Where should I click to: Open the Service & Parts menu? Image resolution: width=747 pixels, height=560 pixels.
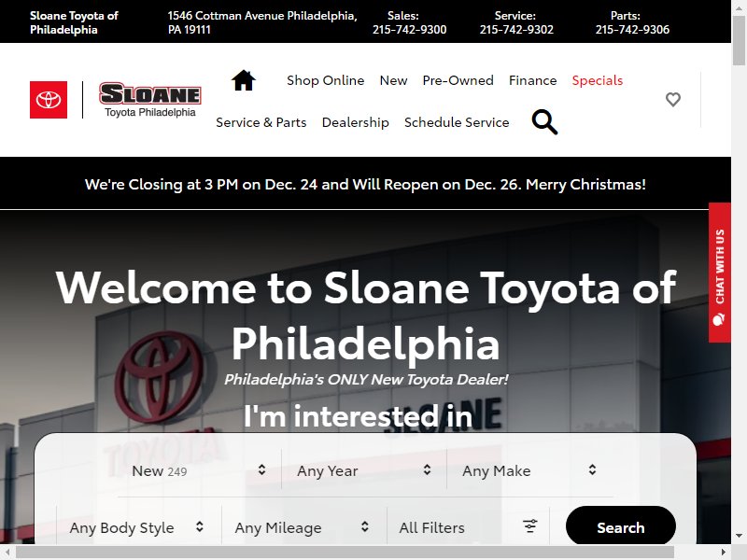[x=261, y=122]
